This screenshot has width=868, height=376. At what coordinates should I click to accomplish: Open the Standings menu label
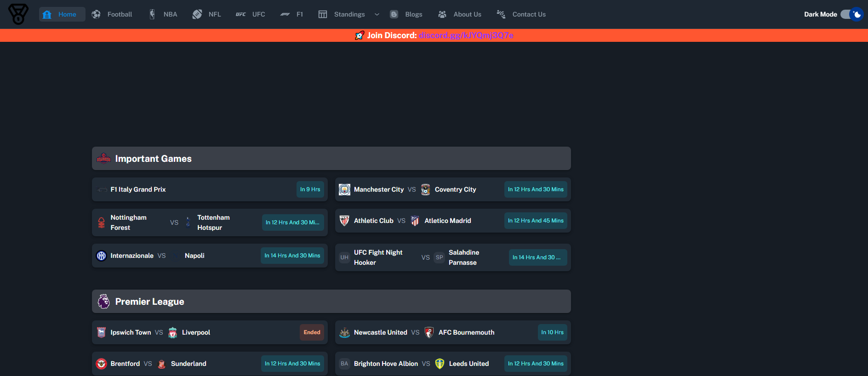coord(349,14)
